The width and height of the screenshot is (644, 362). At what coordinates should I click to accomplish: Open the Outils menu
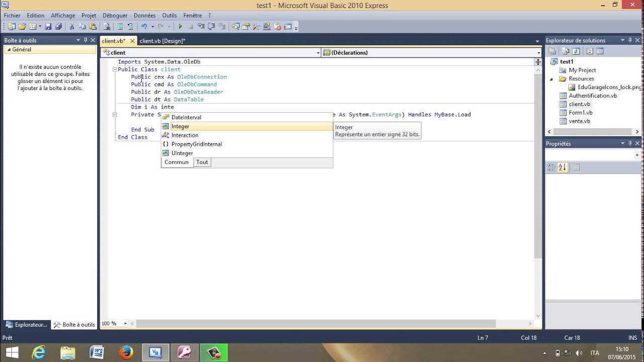coord(170,16)
